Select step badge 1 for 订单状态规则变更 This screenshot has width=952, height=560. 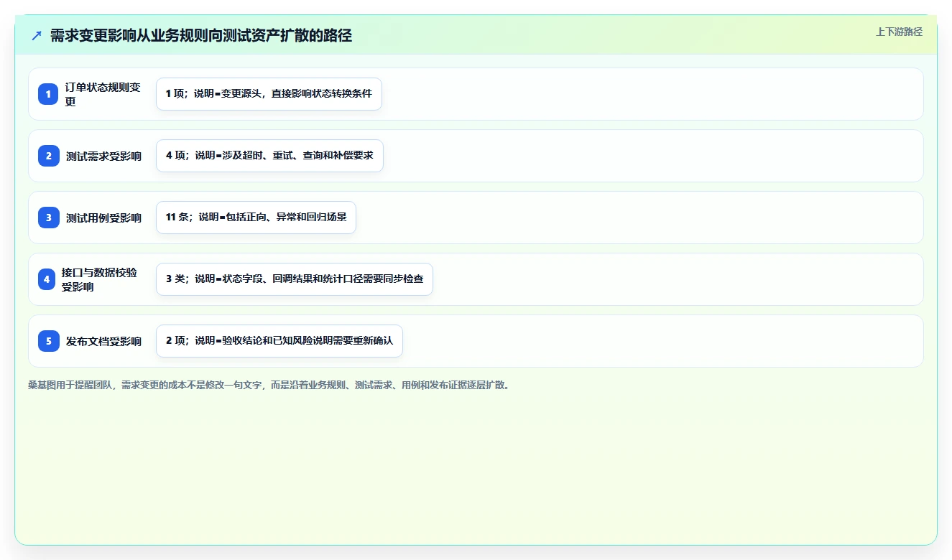tap(48, 94)
